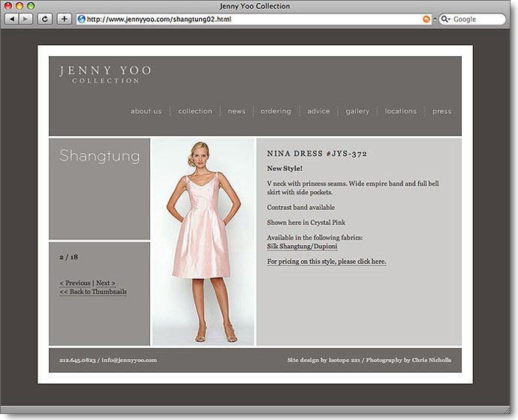Click 'Shown here in Crystal Pink' text
Viewport: 518px width, 420px height.
306,222
